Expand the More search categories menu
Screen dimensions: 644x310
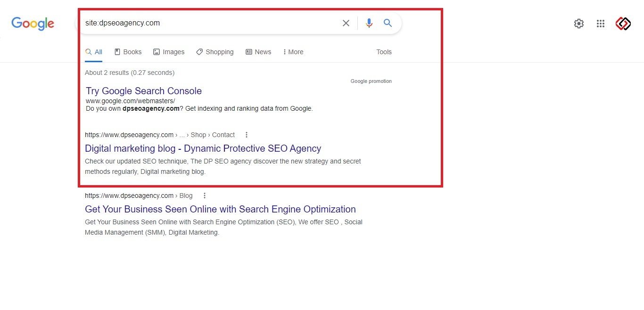tap(293, 52)
